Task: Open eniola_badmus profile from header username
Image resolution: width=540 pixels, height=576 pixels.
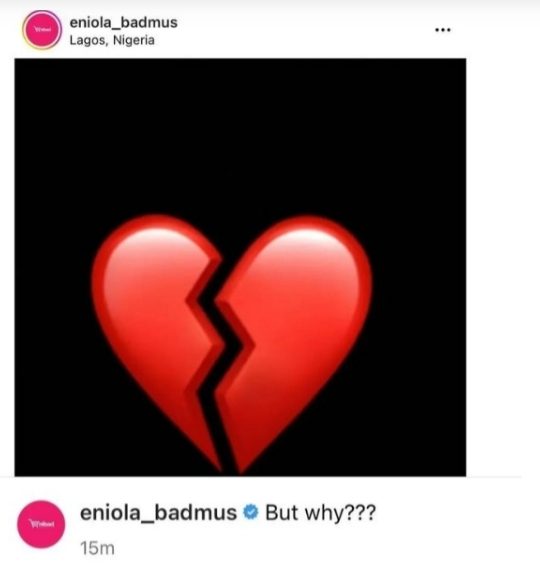Action: tap(123, 22)
